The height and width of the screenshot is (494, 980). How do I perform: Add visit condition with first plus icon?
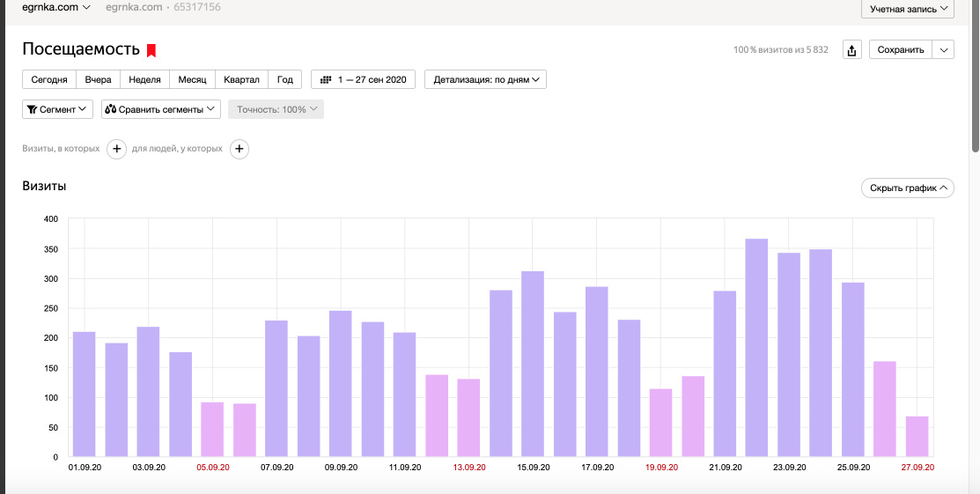coord(116,149)
